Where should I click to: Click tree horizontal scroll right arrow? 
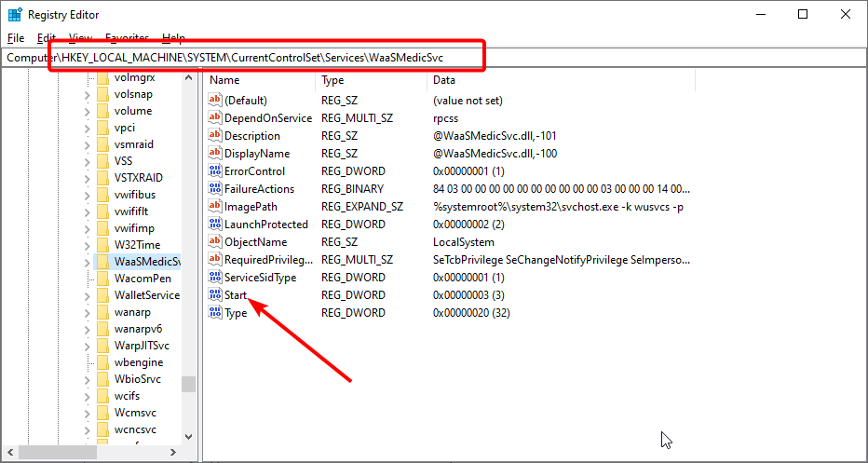pos(173,453)
